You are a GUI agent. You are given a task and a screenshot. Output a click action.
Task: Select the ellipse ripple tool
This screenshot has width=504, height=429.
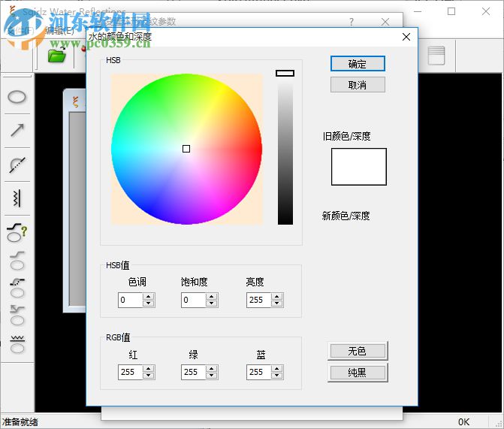coord(17,97)
